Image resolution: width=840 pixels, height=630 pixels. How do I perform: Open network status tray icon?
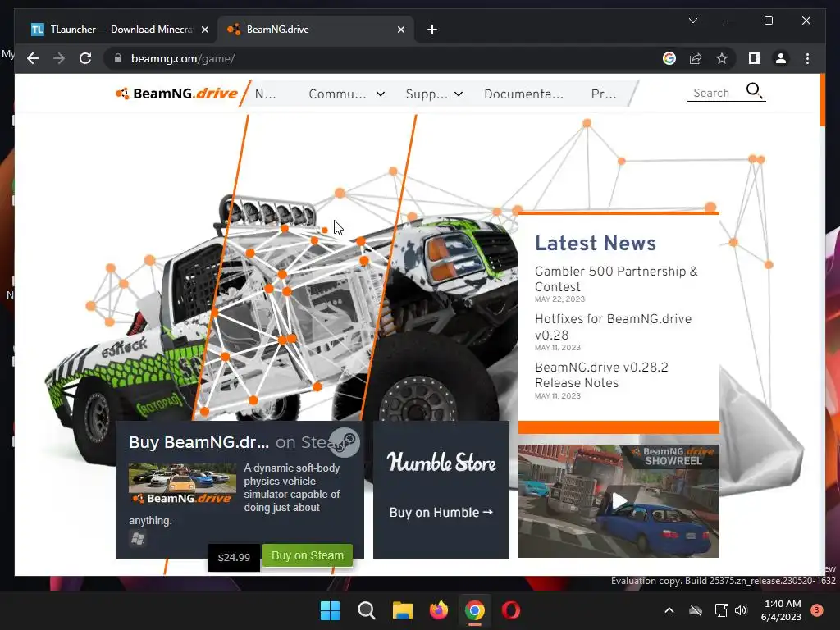click(722, 610)
